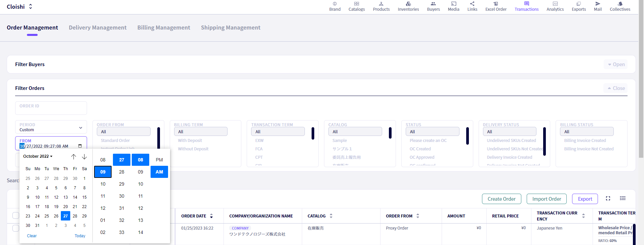
Task: Expand the Filter Buyers panel with Open
Action: (616, 64)
